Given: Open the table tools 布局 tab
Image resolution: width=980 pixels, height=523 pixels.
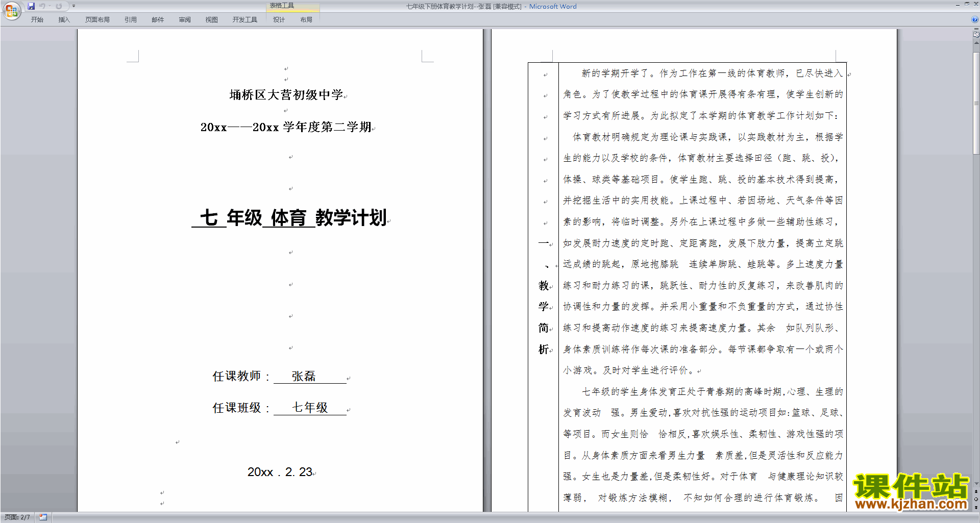Looking at the screenshot, I should click(306, 19).
